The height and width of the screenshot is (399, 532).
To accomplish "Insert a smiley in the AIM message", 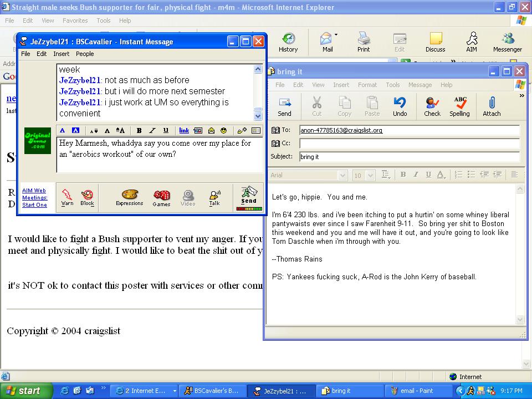I will (x=223, y=131).
